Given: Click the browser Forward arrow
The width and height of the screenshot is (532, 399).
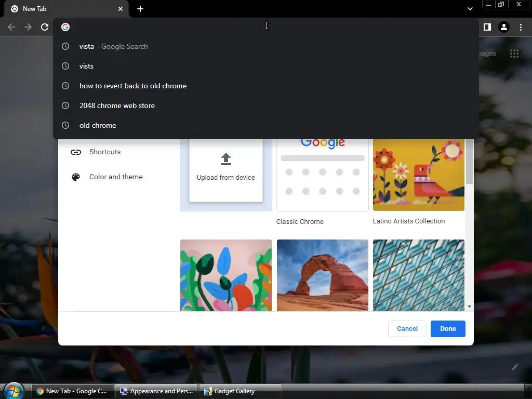Looking at the screenshot, I should point(28,27).
